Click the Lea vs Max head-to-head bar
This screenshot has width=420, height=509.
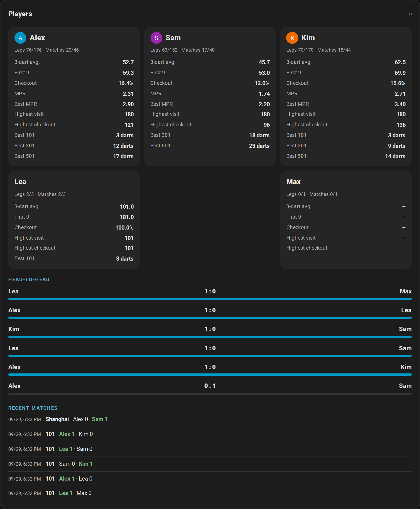(x=210, y=299)
